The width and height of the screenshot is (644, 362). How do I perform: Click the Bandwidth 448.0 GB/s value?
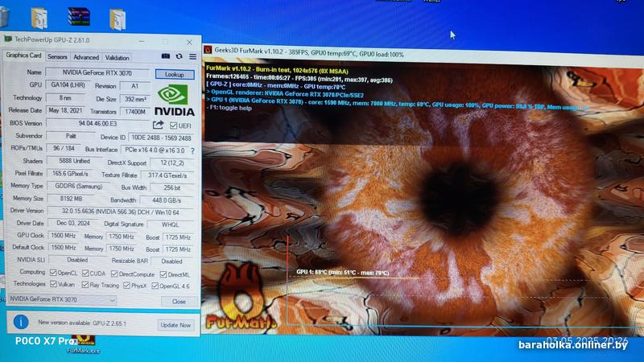167,200
